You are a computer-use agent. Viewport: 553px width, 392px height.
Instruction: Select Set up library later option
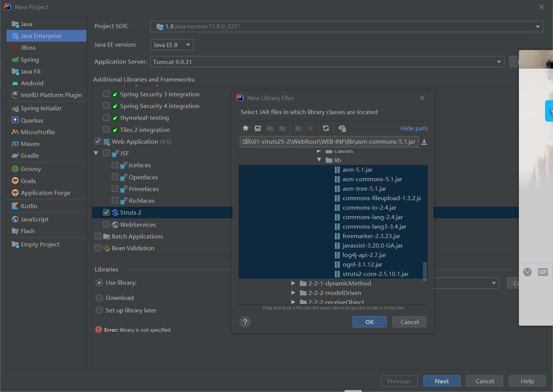[x=99, y=310]
